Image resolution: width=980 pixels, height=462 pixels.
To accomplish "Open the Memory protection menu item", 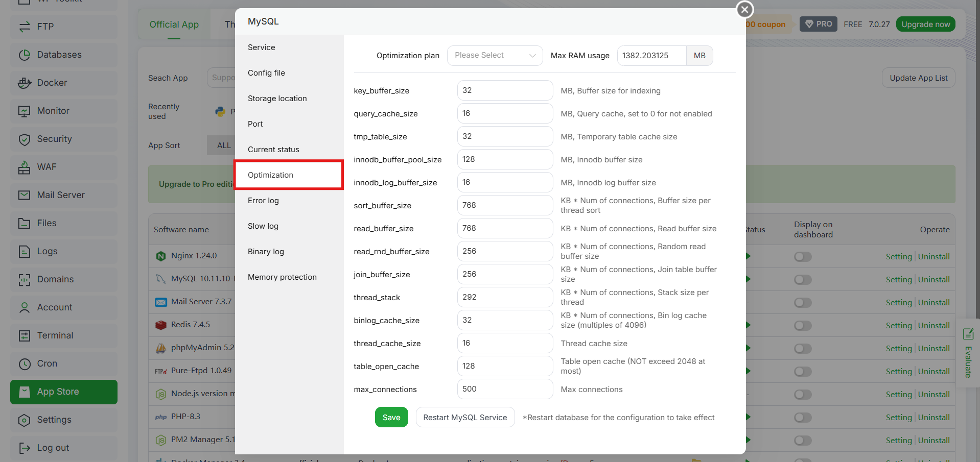I will (x=282, y=277).
